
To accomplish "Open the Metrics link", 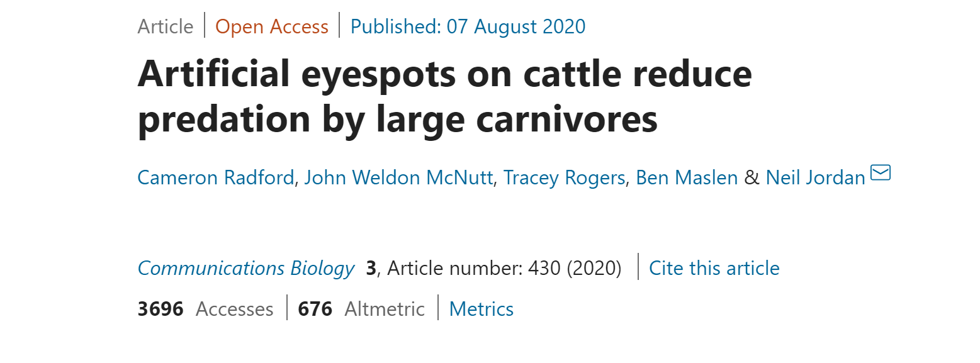I will (x=482, y=310).
